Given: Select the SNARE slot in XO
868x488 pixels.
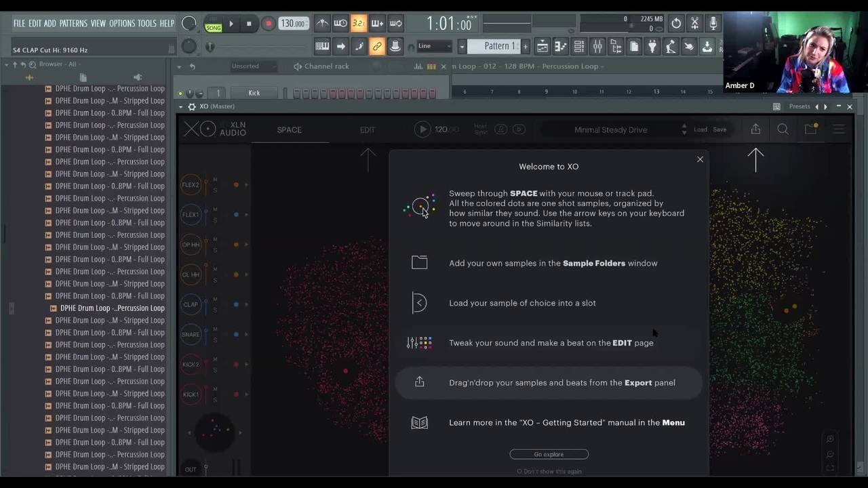Looking at the screenshot, I should pos(191,334).
